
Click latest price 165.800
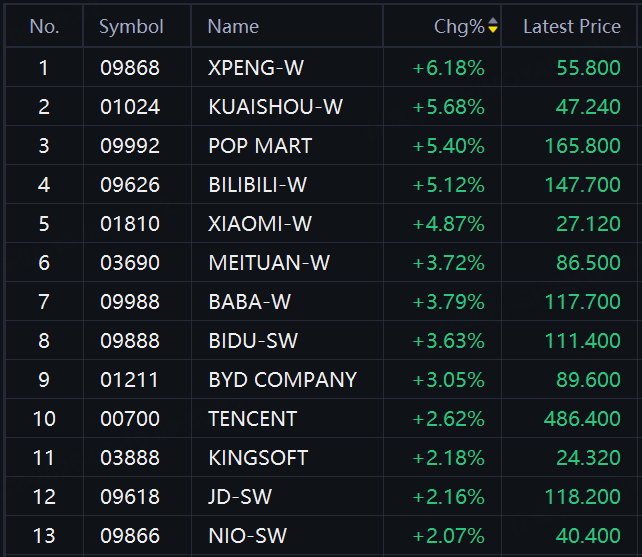pyautogui.click(x=583, y=146)
